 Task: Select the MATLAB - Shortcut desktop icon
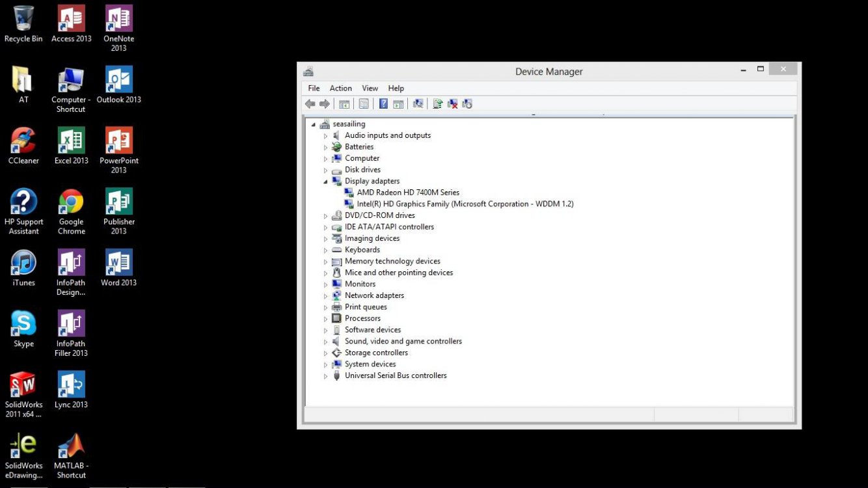(x=71, y=456)
